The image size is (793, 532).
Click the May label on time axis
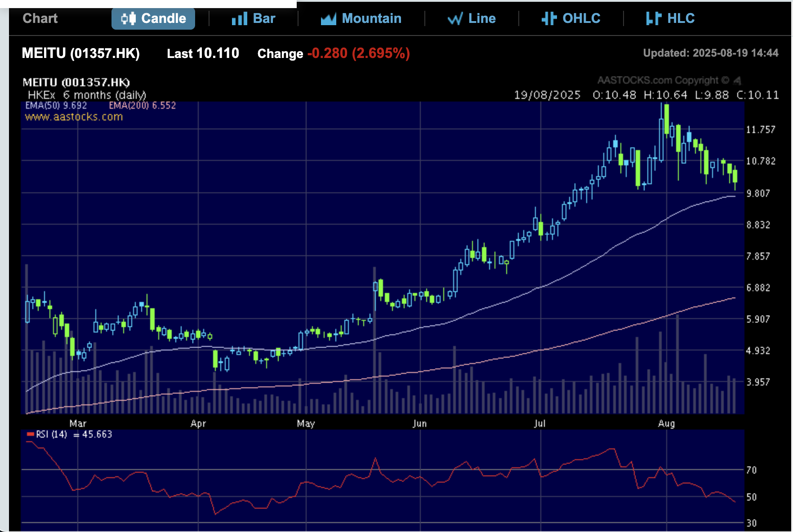(306, 423)
